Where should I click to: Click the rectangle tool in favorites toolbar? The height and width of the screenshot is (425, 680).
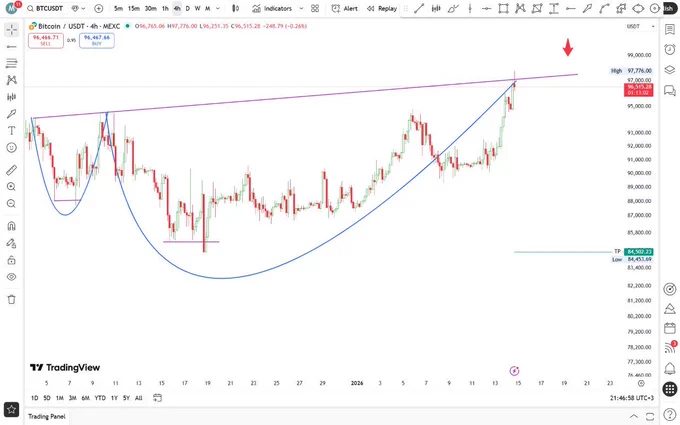(x=503, y=8)
